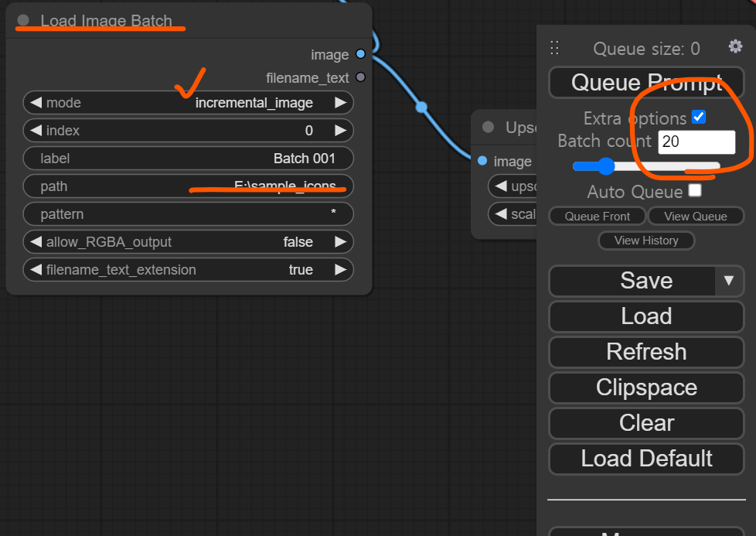Screen dimensions: 756x536
Task: Grab the queue panel drag handle dots
Action: point(554,48)
